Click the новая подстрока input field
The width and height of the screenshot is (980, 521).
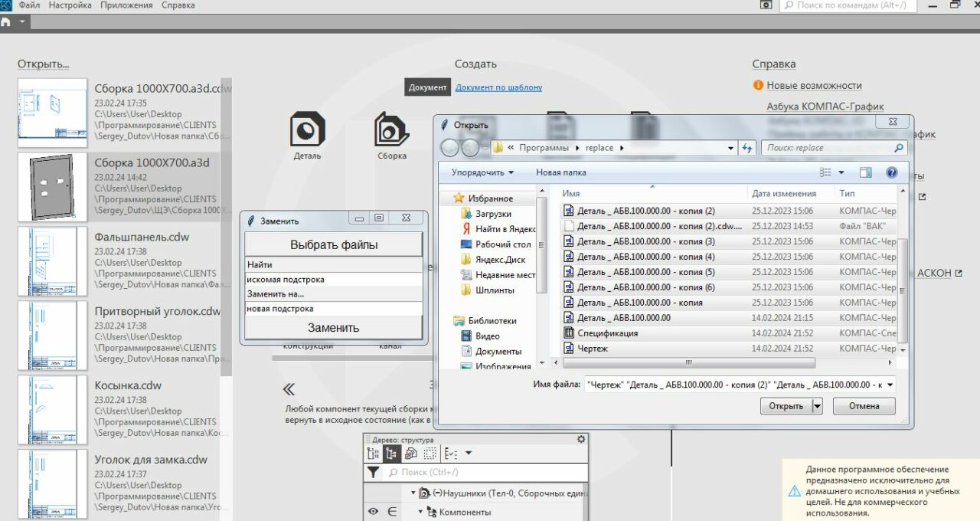334,309
